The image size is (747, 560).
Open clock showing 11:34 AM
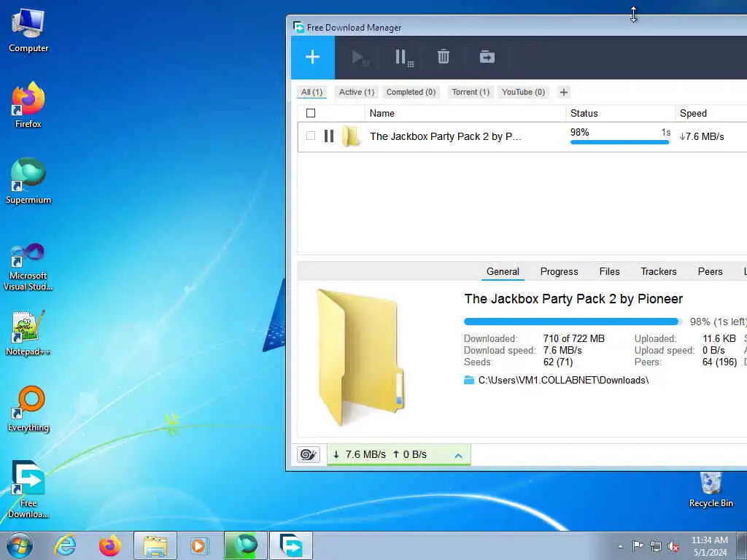coord(710,546)
